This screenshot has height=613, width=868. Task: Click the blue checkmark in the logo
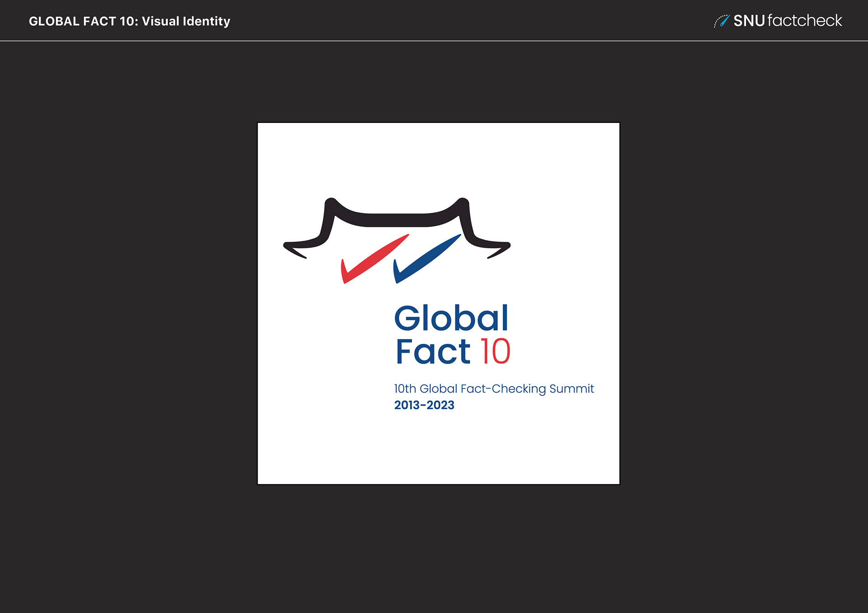click(427, 258)
